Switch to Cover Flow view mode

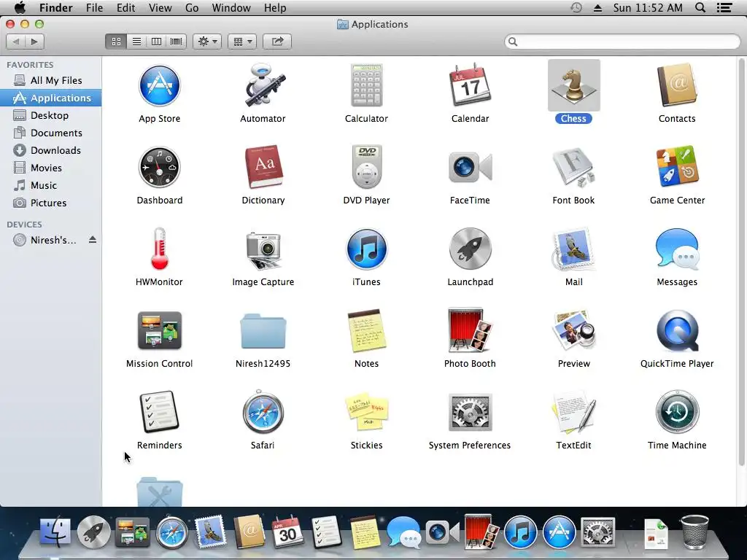point(177,42)
